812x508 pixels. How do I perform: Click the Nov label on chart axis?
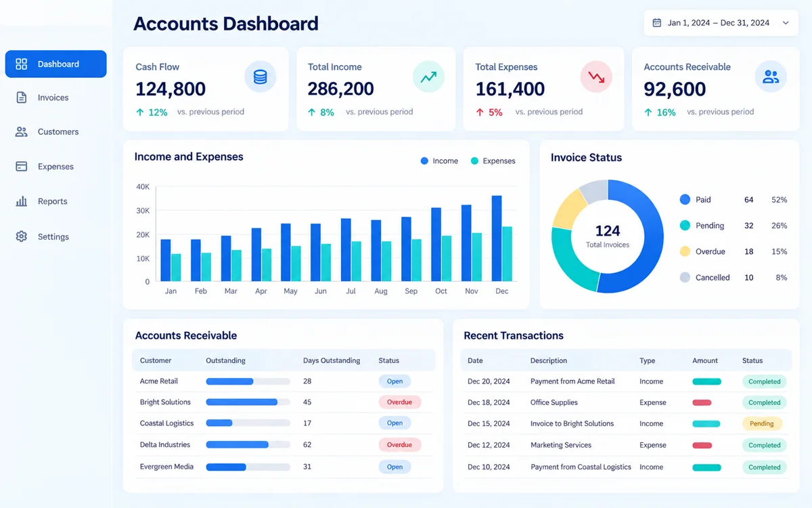[x=472, y=291]
